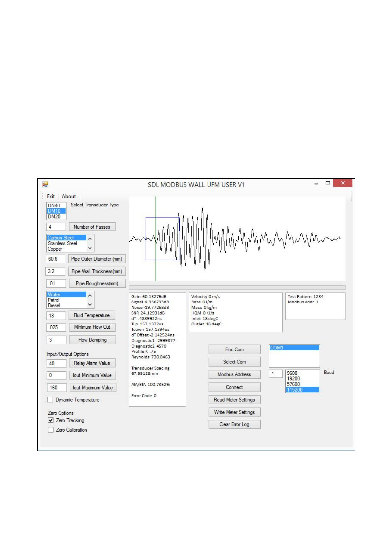The image size is (392, 554).
Task: Click Read Meter Settings button
Action: [234, 400]
